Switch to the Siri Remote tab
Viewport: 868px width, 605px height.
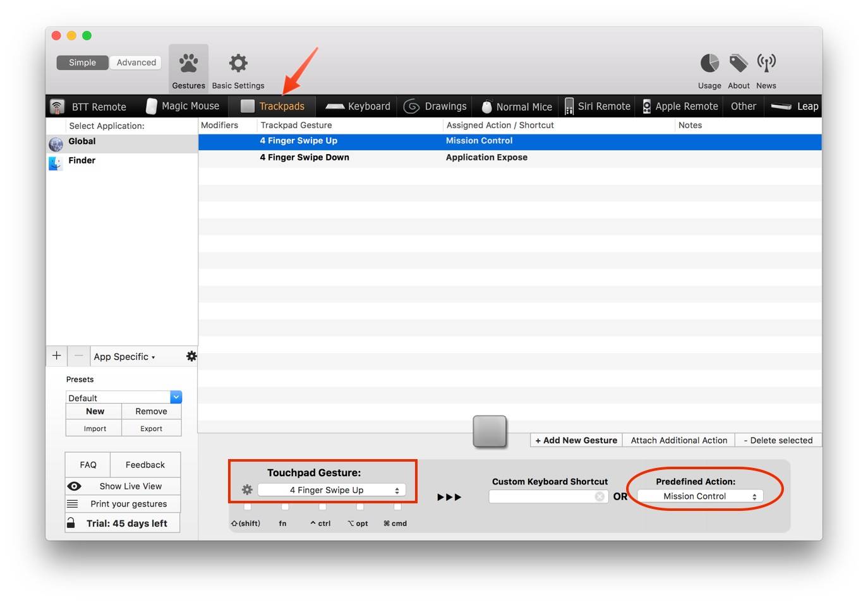598,106
